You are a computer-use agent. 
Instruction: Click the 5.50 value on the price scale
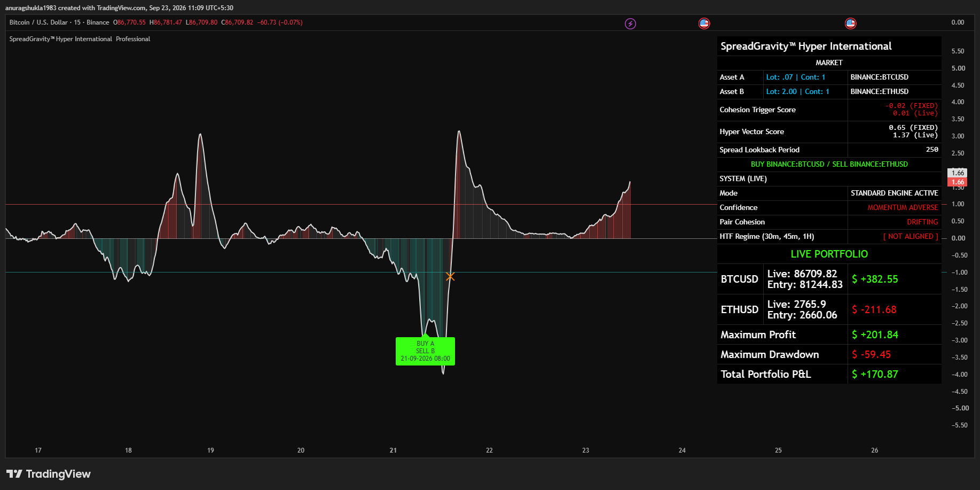pos(958,51)
